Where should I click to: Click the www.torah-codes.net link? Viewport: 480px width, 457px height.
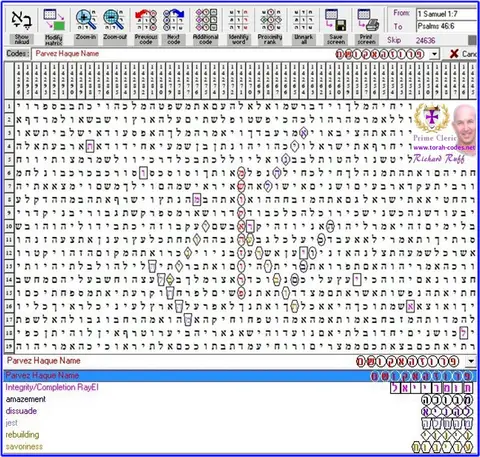point(444,147)
